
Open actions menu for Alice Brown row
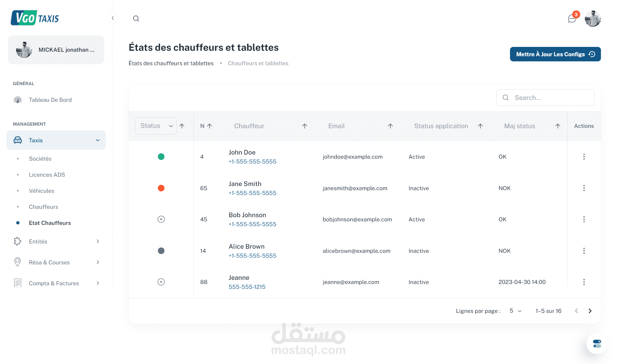click(x=584, y=251)
